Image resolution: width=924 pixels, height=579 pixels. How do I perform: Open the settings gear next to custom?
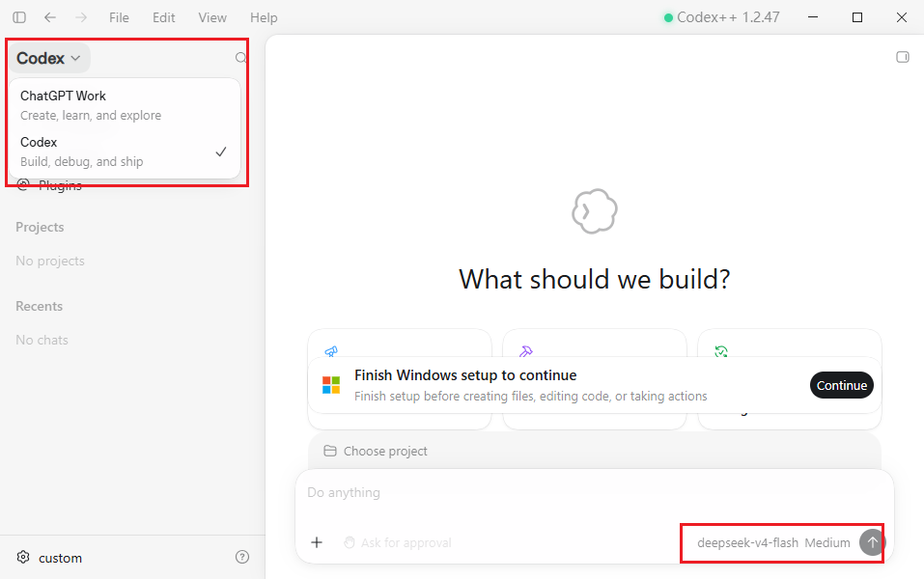[x=23, y=557]
